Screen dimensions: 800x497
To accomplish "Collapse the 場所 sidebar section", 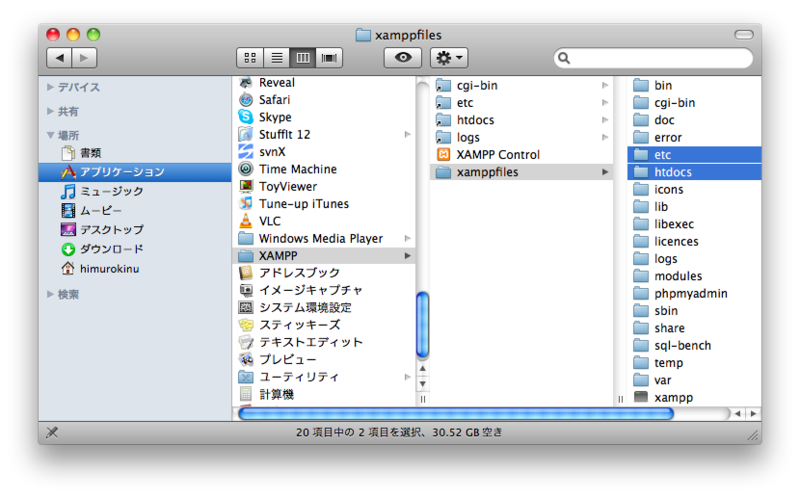I will click(x=50, y=135).
